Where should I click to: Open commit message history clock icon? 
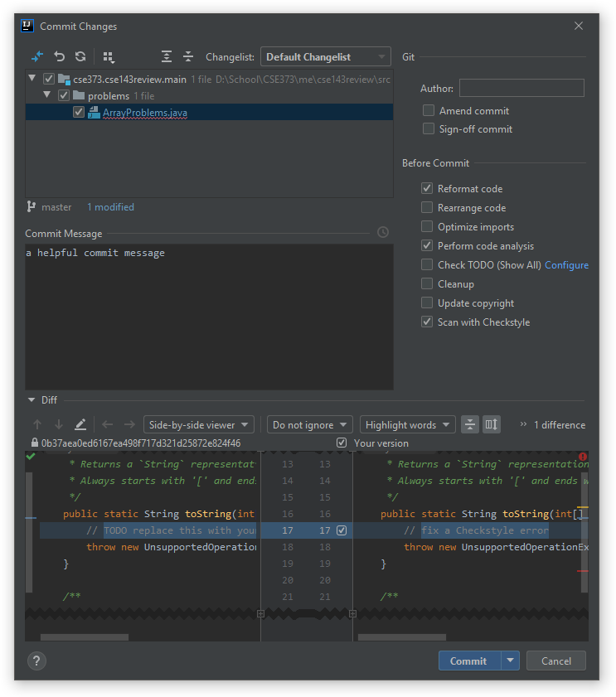coord(383,232)
